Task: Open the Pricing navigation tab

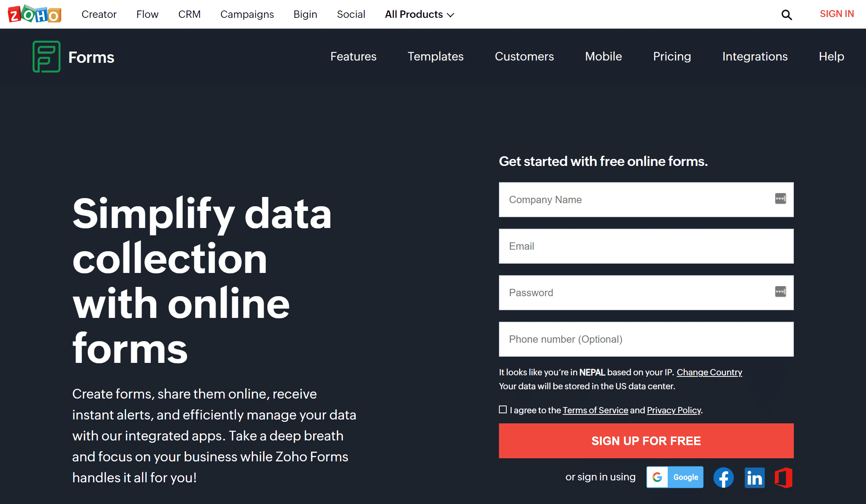Action: 672,56
